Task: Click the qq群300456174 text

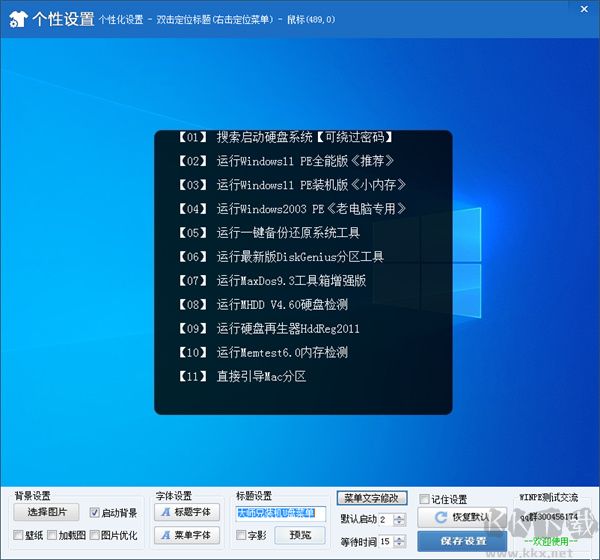Action: (x=549, y=517)
